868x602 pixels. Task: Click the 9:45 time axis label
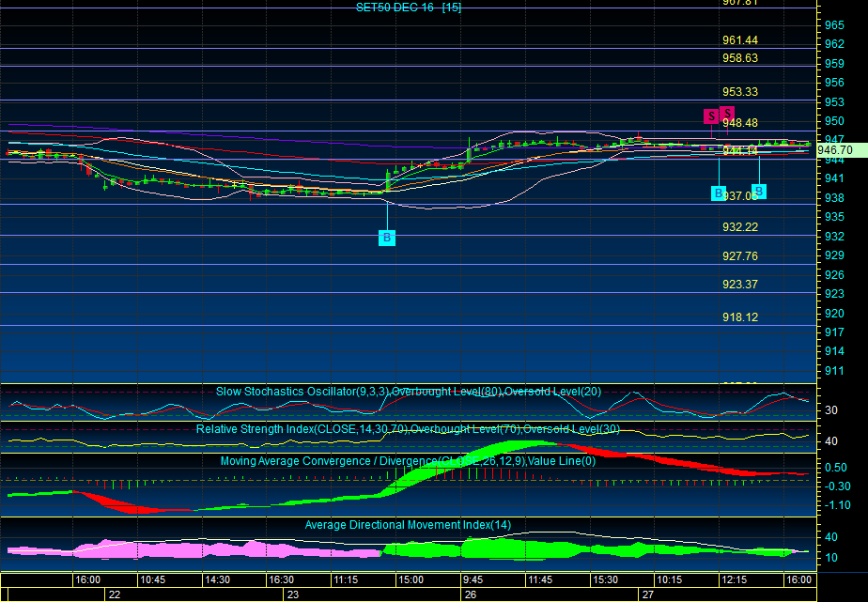(473, 579)
